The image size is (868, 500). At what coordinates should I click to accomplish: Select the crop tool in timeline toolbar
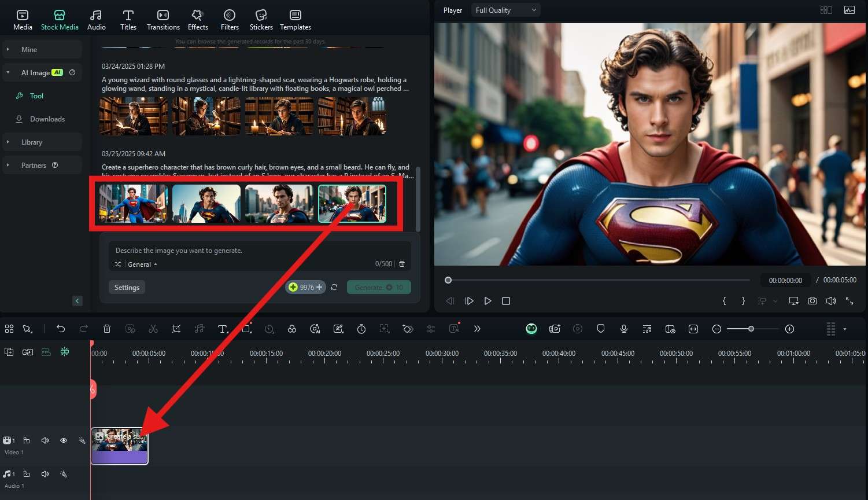(x=176, y=329)
